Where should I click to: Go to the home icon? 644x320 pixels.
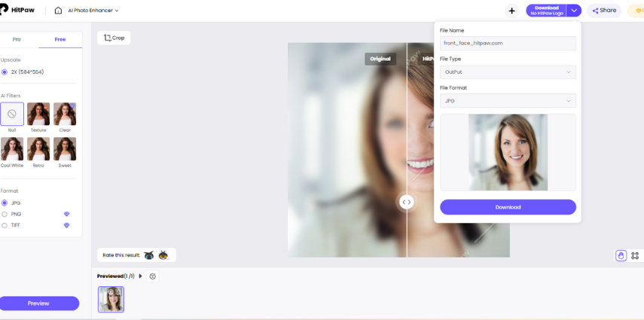(x=58, y=11)
